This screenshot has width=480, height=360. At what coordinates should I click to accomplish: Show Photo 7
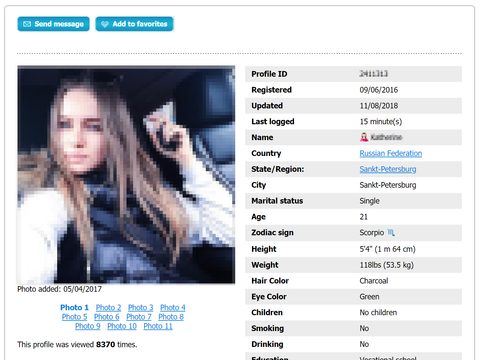pos(139,317)
